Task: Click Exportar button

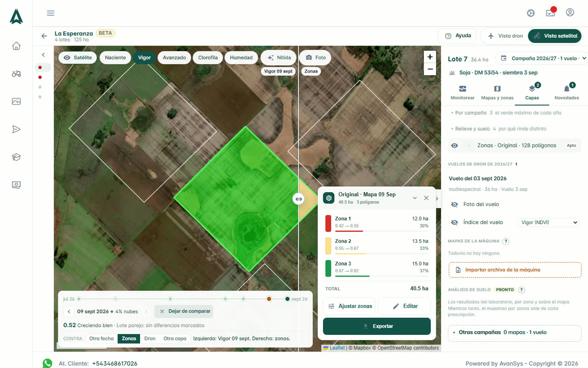Action: (x=377, y=326)
